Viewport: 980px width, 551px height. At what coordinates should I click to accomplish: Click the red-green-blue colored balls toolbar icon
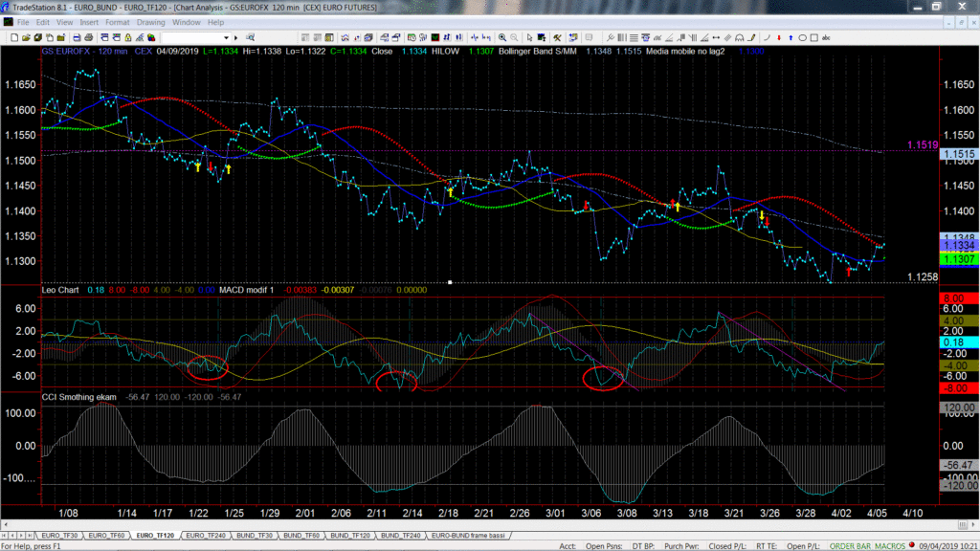click(152, 37)
